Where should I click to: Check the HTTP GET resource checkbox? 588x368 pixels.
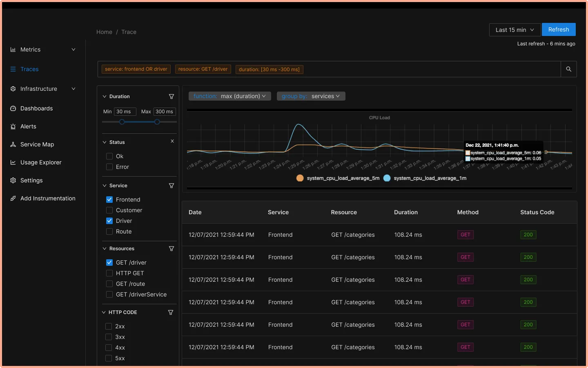(x=109, y=273)
